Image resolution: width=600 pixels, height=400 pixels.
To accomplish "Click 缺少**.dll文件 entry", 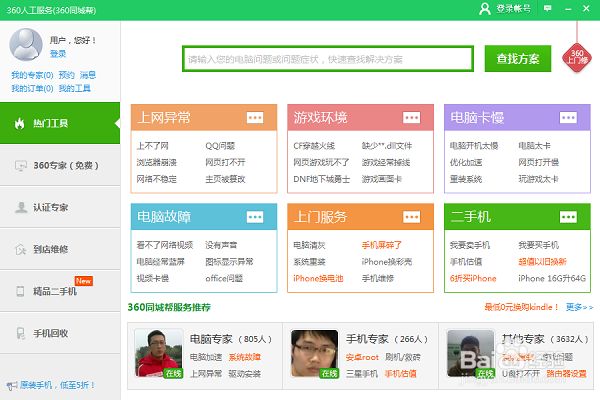I will [387, 146].
